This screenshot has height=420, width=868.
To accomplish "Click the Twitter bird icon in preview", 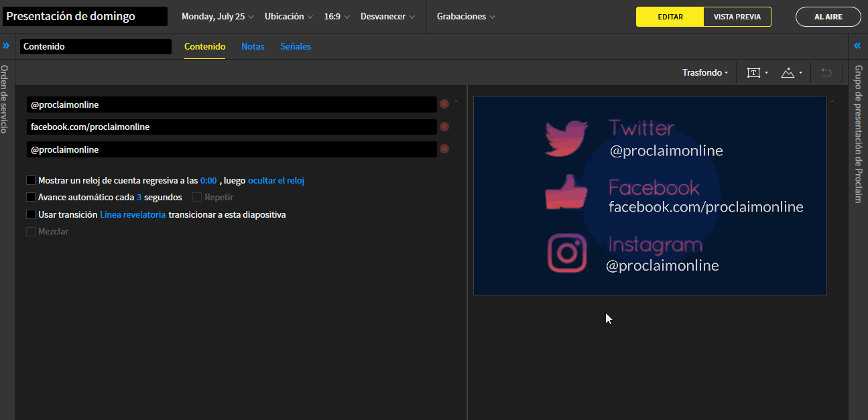I will click(x=566, y=139).
